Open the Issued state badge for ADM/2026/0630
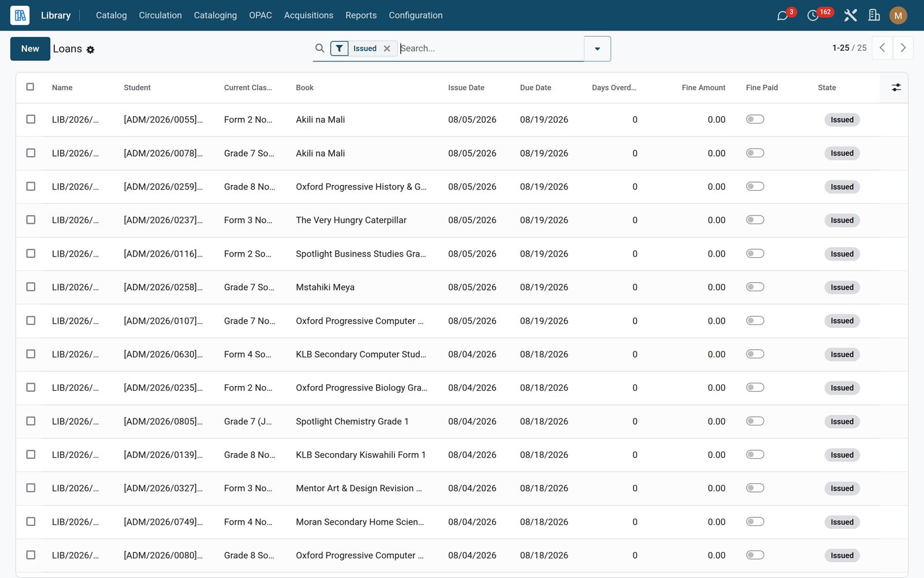 pos(842,354)
